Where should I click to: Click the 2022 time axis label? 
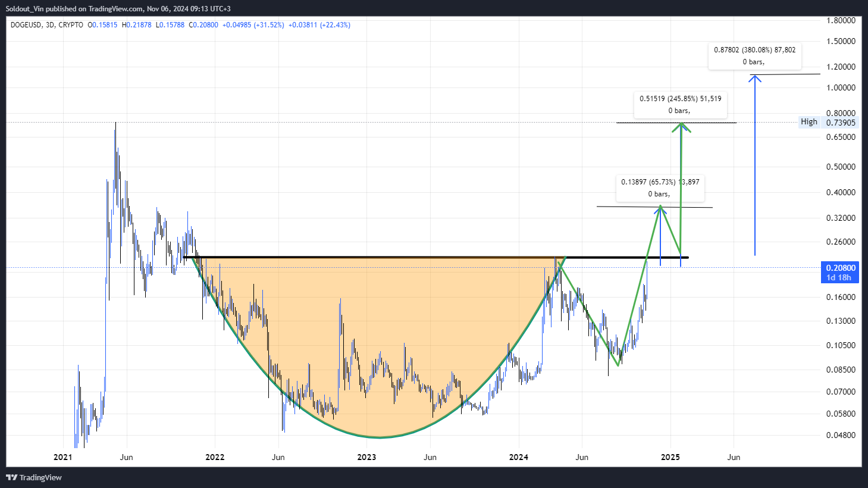[215, 457]
